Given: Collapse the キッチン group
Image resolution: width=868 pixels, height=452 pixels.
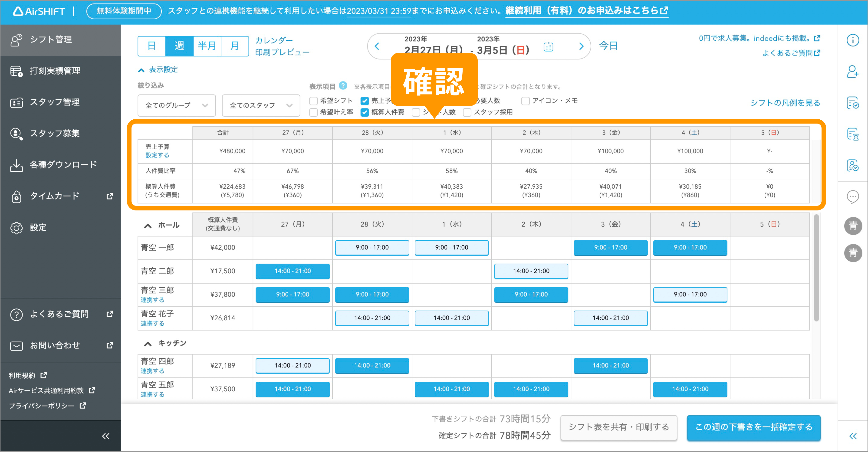Looking at the screenshot, I should click(x=148, y=344).
